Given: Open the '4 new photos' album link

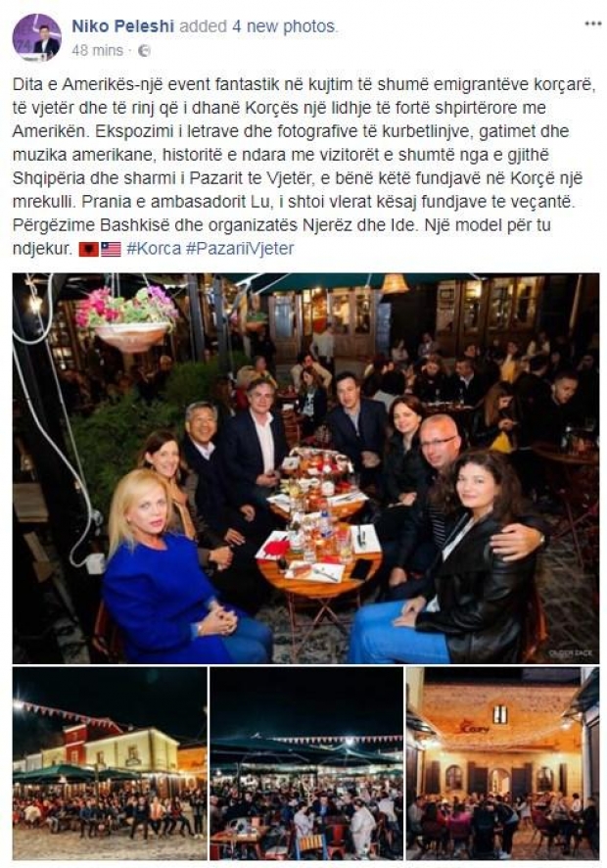Looking at the screenshot, I should point(283,26).
